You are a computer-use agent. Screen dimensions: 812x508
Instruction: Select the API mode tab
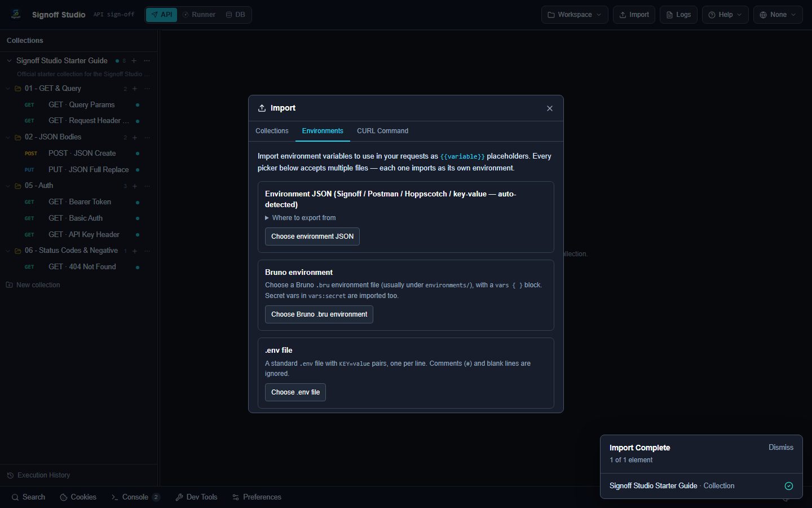162,15
